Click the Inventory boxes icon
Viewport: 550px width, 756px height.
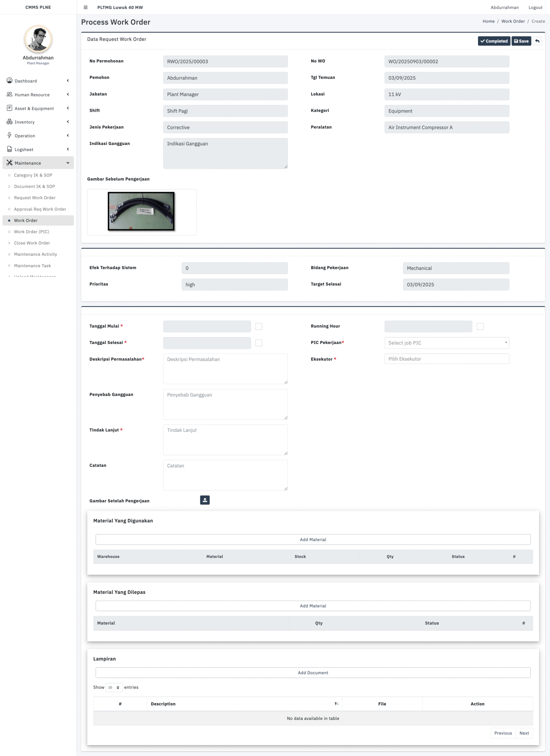click(9, 122)
